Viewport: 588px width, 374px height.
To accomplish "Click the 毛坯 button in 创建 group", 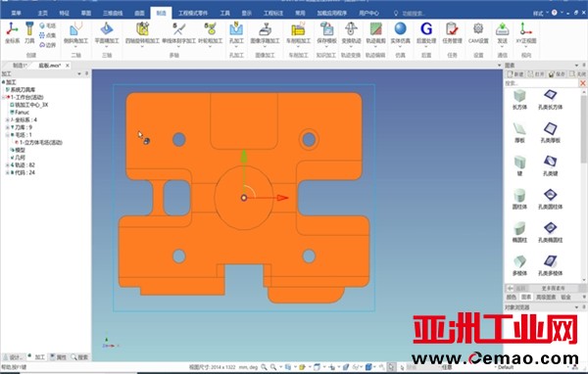I will [48, 25].
